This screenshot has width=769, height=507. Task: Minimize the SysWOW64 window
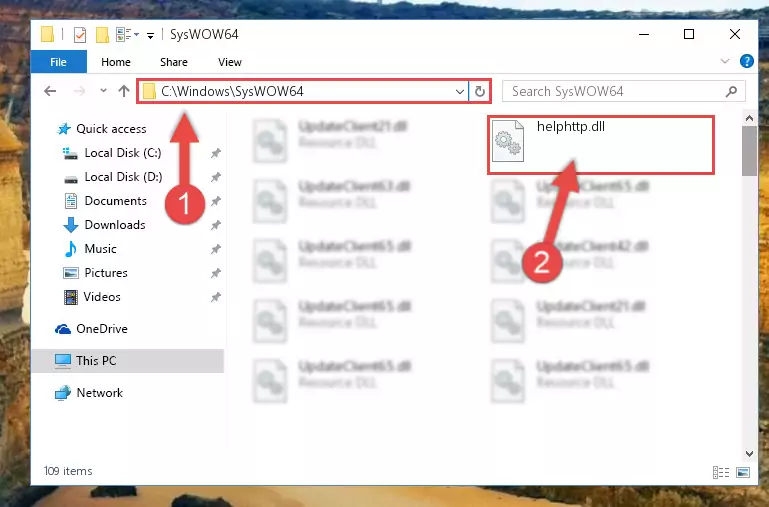point(644,34)
